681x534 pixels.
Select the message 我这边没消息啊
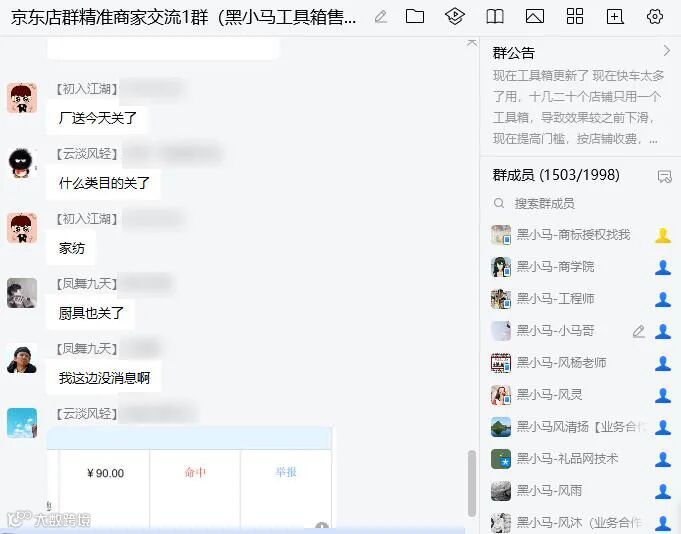(x=104, y=378)
